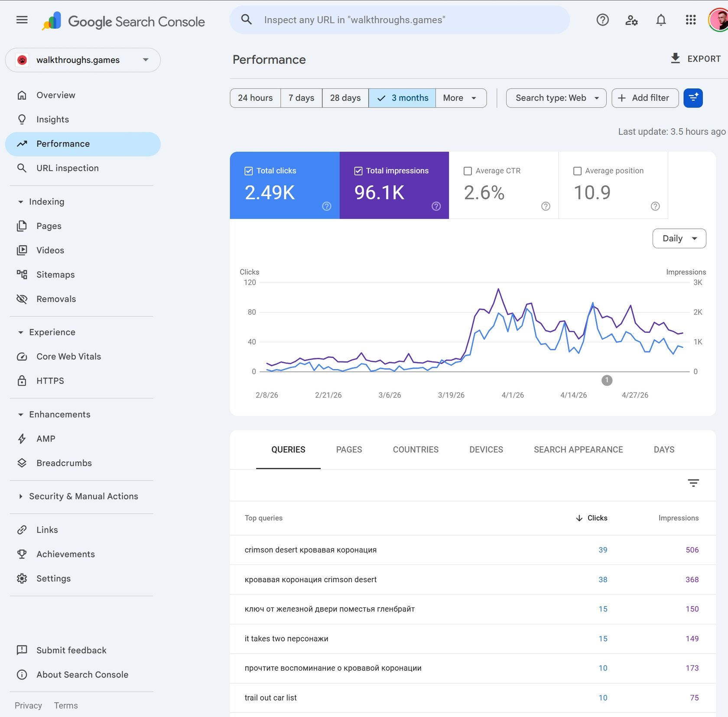The height and width of the screenshot is (717, 728).
Task: Click the chart annotation marker 1
Action: point(607,380)
